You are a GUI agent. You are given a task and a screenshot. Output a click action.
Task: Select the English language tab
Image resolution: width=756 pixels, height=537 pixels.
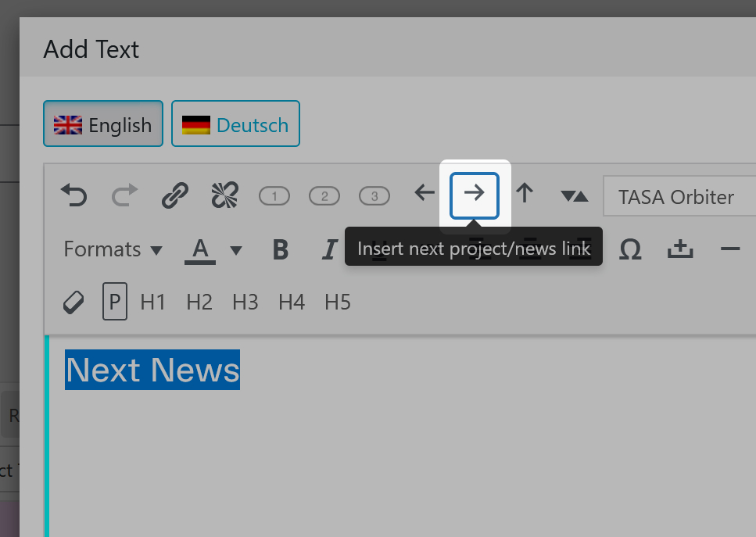[103, 124]
